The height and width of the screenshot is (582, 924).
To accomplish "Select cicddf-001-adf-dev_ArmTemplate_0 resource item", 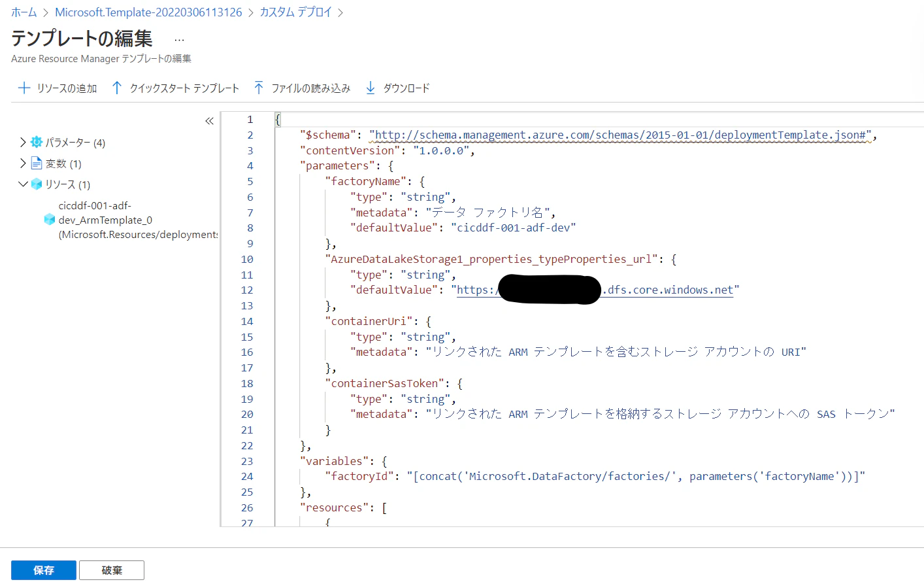I will pos(137,220).
